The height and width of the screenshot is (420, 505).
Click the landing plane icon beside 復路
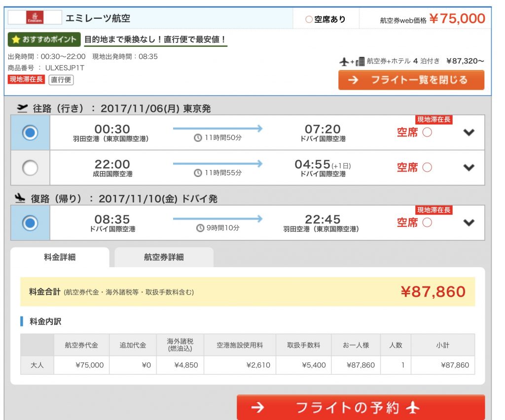(x=20, y=198)
